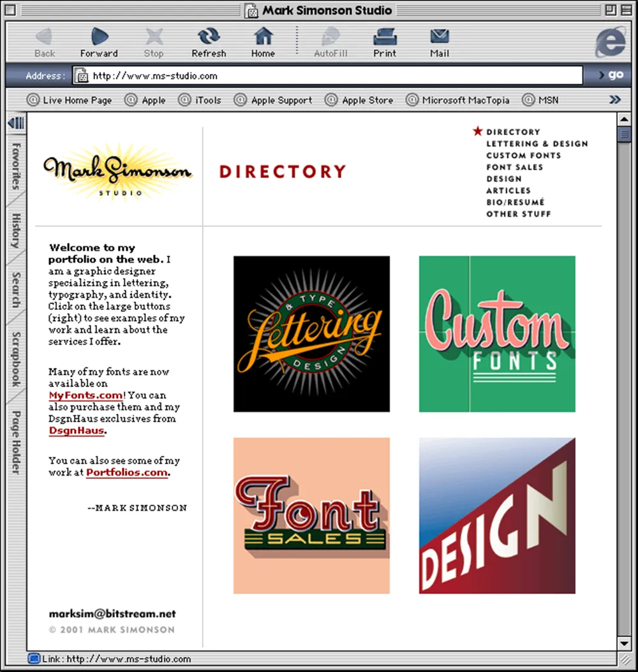Open the Scrapbook side tab
The height and width of the screenshot is (672, 638).
point(16,358)
